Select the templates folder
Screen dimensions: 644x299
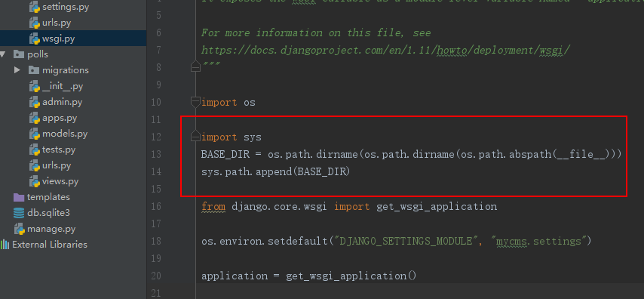48,197
